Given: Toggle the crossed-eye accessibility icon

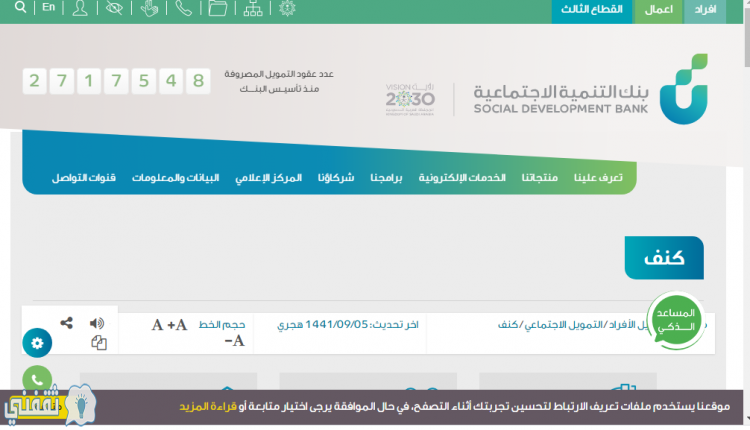Looking at the screenshot, I should click(114, 8).
